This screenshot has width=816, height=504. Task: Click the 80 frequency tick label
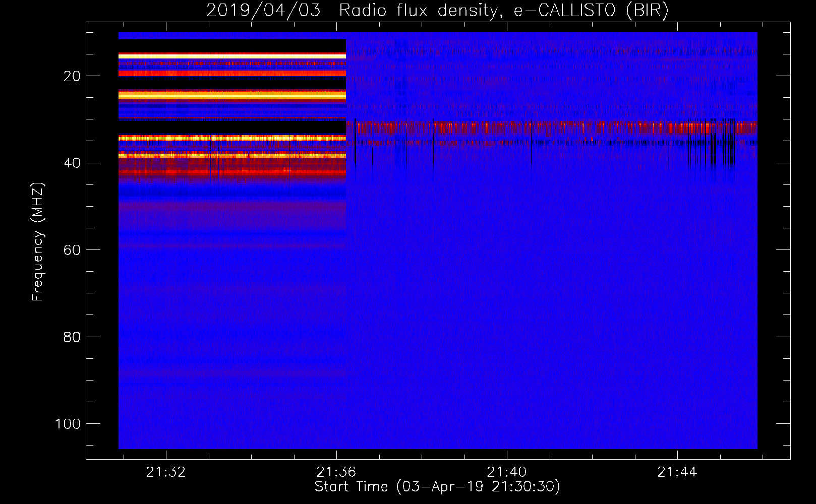72,337
